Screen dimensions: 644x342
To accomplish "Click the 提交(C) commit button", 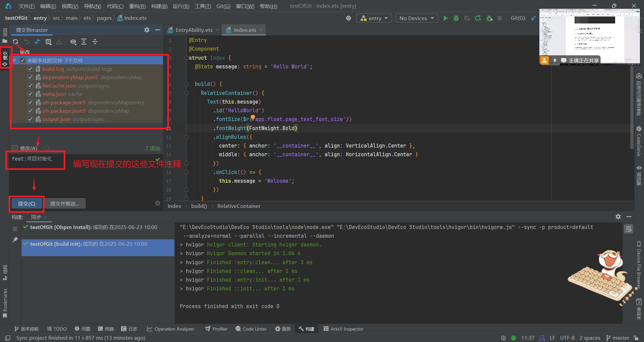I will 27,204.
